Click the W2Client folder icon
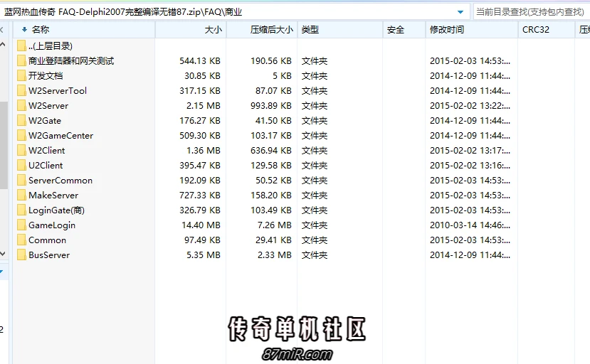The height and width of the screenshot is (364, 590). click(21, 151)
